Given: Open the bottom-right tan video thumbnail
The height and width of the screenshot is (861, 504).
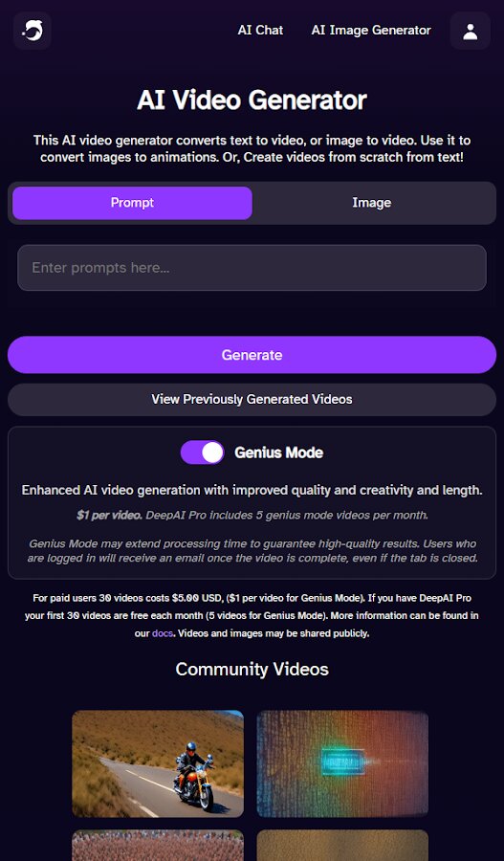Looking at the screenshot, I should click(342, 846).
